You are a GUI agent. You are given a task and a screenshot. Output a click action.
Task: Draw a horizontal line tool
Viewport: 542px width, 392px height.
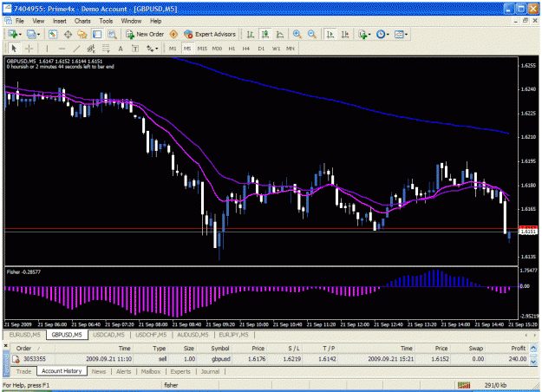(62, 49)
